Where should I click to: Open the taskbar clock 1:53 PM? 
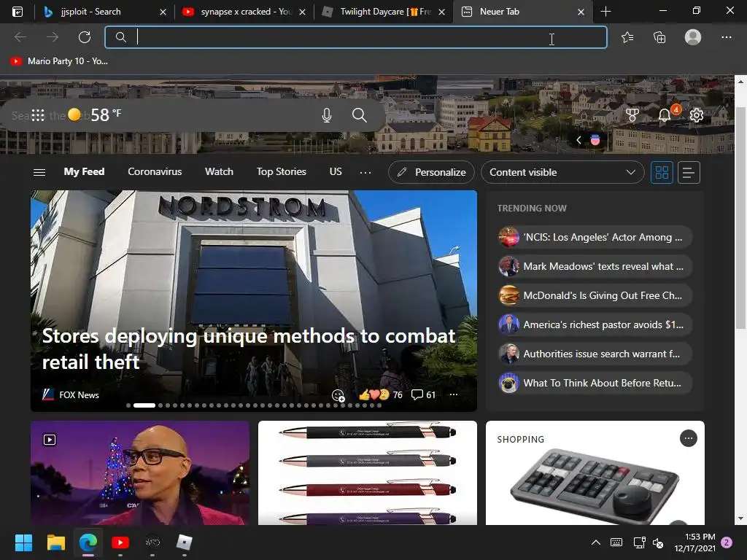tap(695, 542)
